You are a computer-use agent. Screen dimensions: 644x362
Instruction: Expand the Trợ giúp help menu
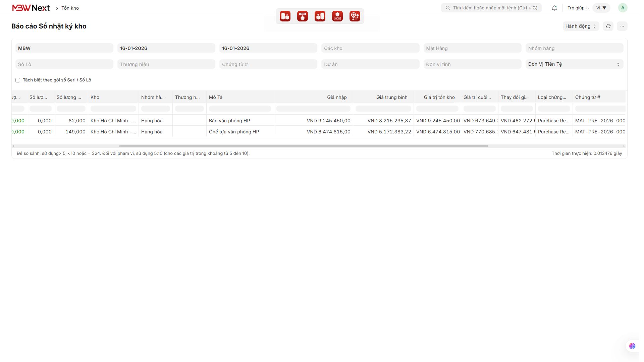578,8
